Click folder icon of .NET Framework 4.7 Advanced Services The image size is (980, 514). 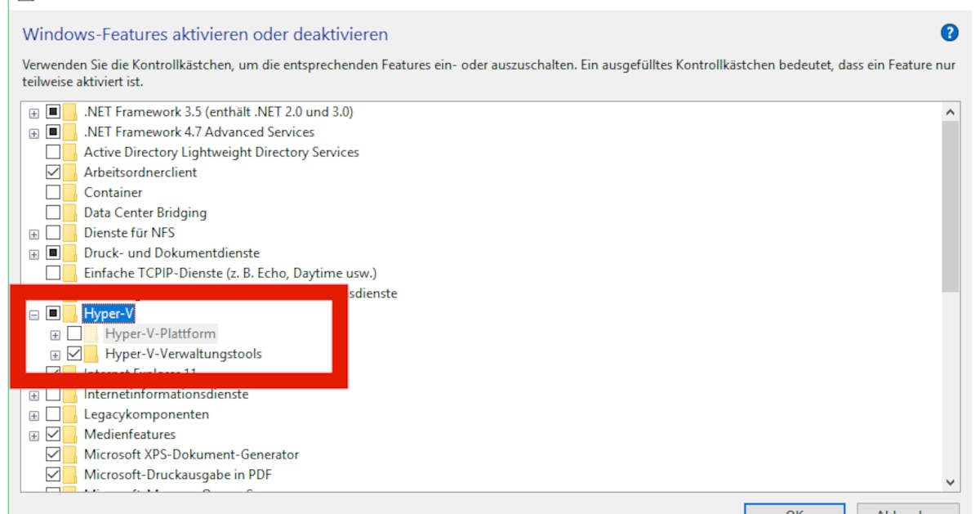click(x=71, y=132)
